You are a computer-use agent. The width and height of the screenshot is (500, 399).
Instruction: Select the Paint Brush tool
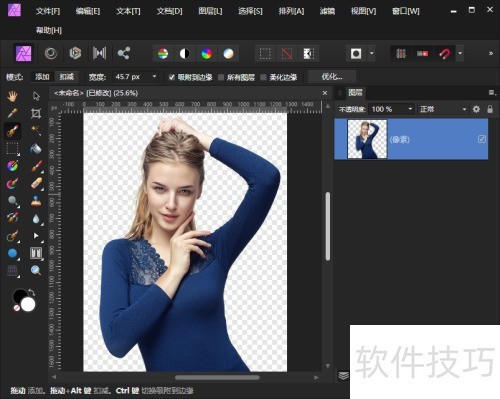pyautogui.click(x=36, y=166)
